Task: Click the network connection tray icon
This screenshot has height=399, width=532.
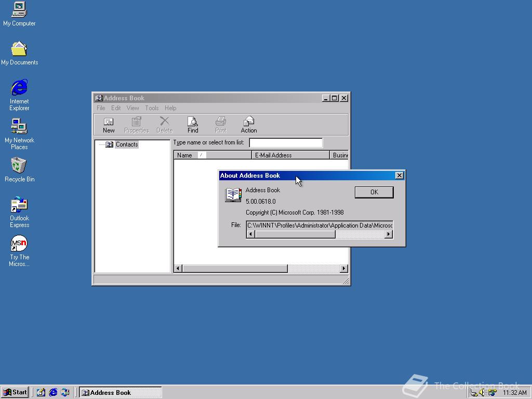Action: pyautogui.click(x=474, y=393)
